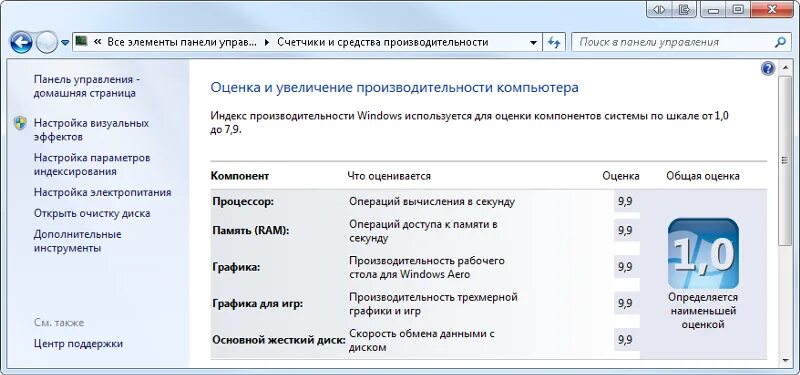Click the title bar document-arrow button
Screen dimensions: 800x375
(684, 9)
